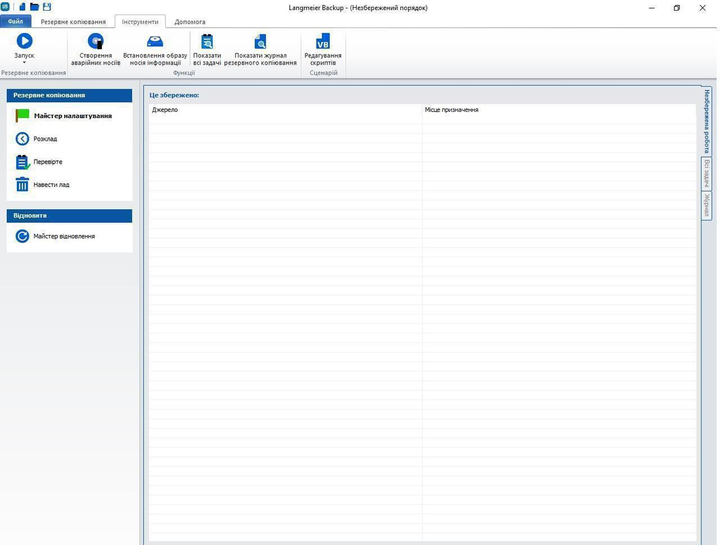
Task: Open the Журнал vertical tab
Action: [x=707, y=205]
